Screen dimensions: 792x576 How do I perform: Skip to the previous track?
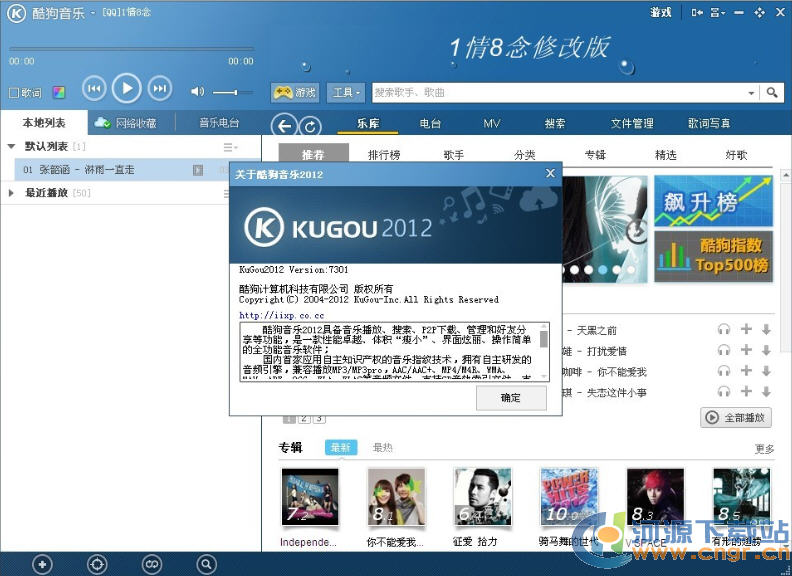(93, 89)
